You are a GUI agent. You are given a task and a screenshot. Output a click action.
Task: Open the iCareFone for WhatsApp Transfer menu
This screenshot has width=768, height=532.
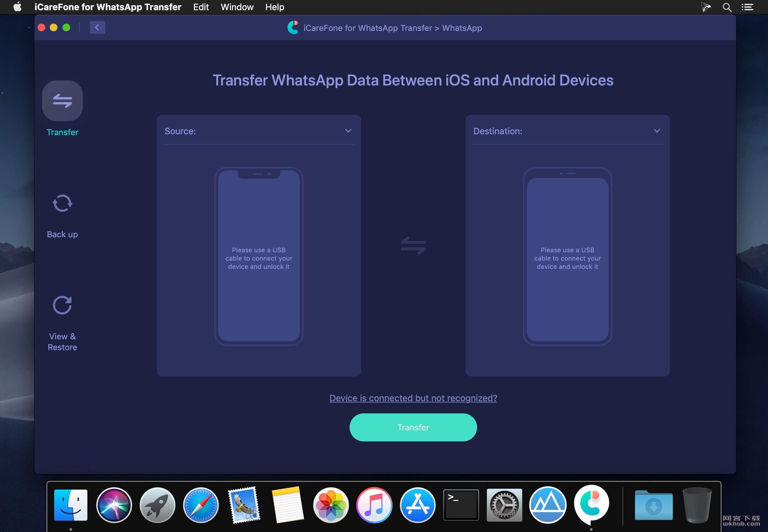pos(108,7)
